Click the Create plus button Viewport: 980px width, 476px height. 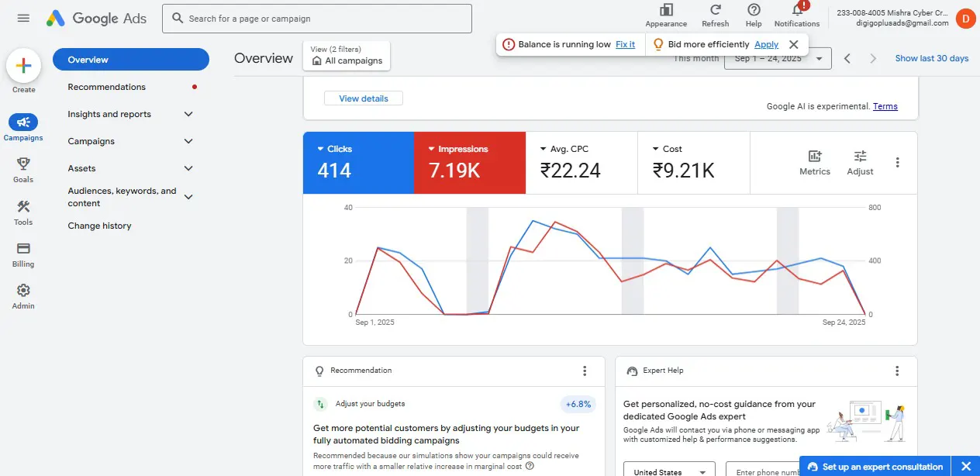[23, 66]
